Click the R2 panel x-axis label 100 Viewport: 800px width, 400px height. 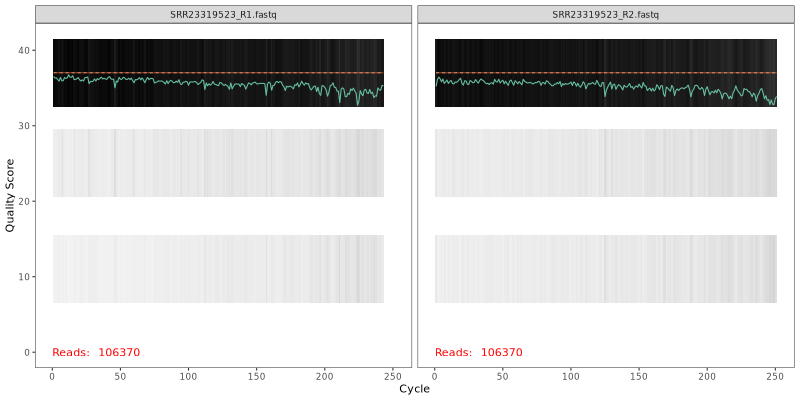pos(570,376)
